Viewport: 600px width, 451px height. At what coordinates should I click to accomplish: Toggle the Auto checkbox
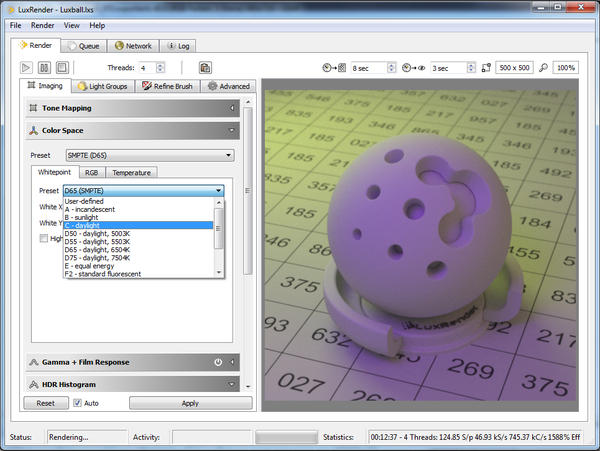click(77, 403)
